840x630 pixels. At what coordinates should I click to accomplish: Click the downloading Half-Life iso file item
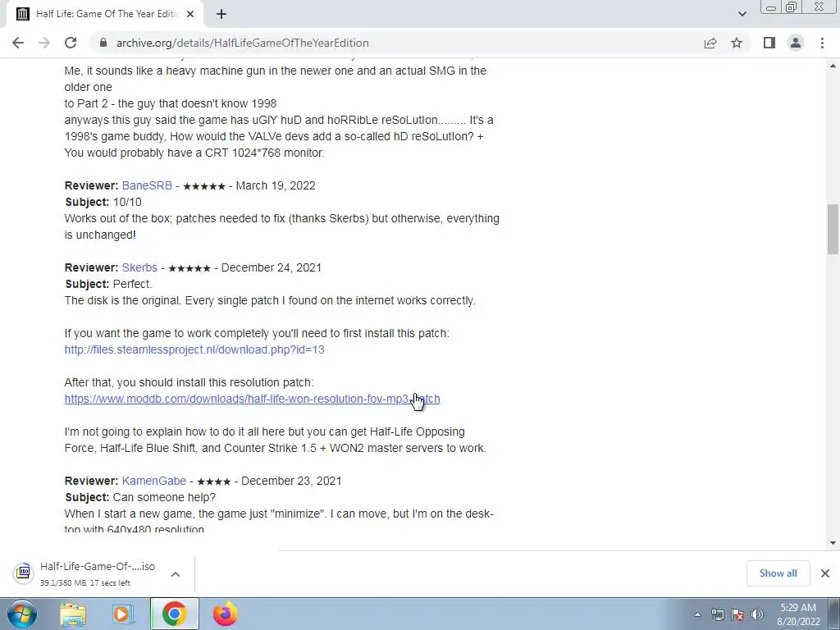pyautogui.click(x=98, y=573)
